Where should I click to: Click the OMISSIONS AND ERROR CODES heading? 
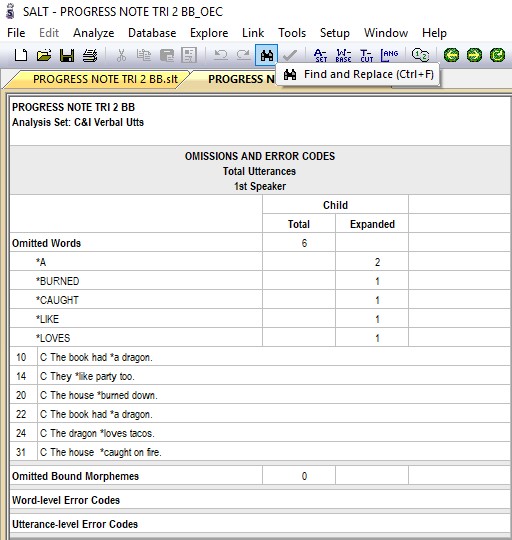pos(260,156)
